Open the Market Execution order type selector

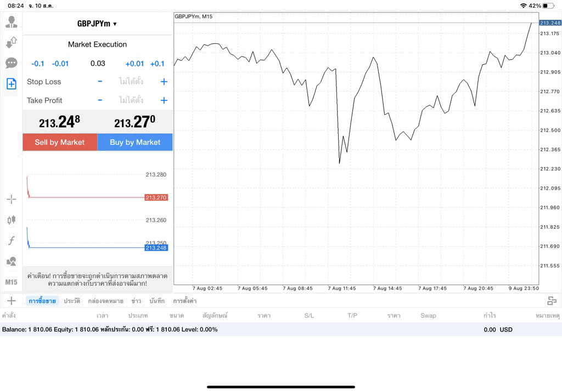point(97,44)
